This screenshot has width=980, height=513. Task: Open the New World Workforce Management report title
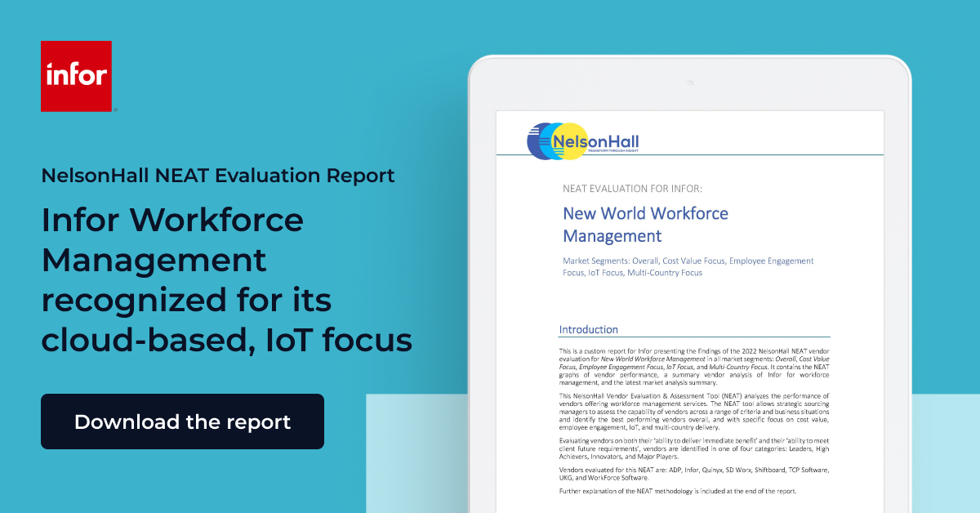644,225
